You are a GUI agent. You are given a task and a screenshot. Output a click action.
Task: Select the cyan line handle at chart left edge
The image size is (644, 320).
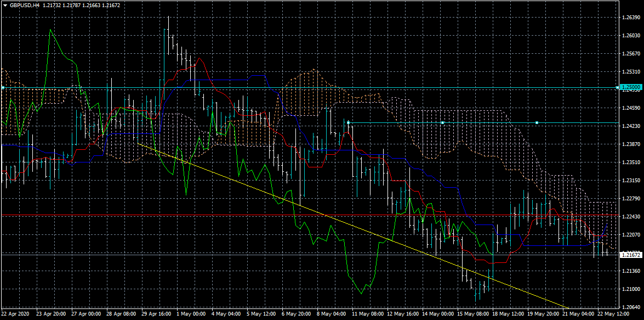pyautogui.click(x=3, y=88)
